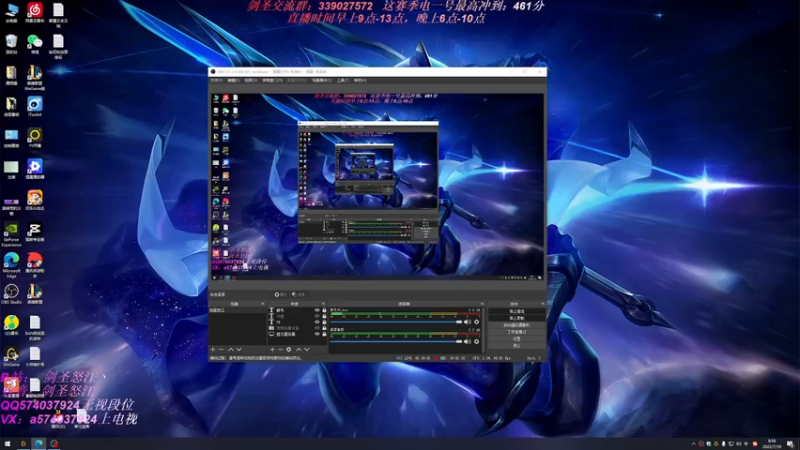Image resolution: width=800 pixels, height=450 pixels.
Task: Toggle lock on the topmost text source
Action: 324,310
